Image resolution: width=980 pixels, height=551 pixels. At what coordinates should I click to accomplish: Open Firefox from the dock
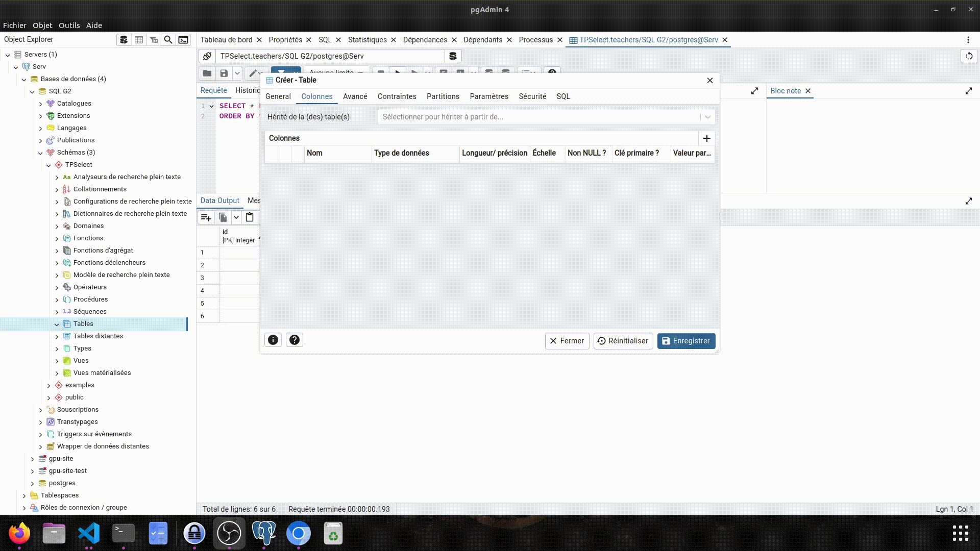[x=19, y=533]
